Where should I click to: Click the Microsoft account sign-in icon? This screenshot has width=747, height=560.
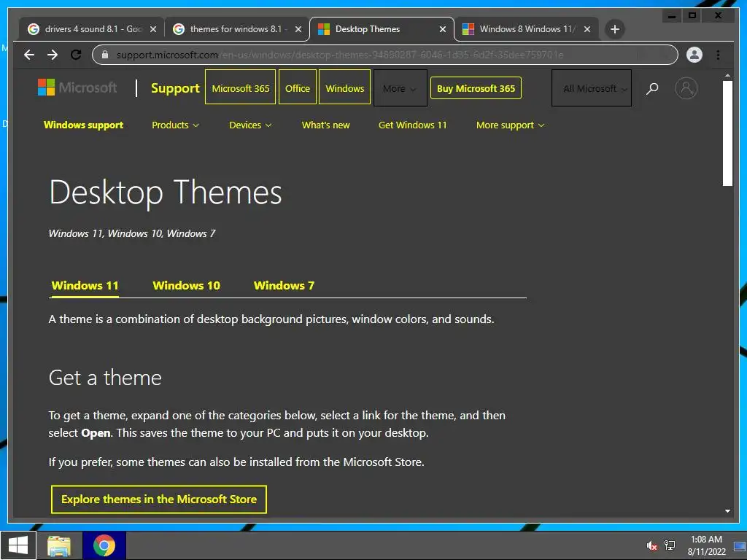pos(686,88)
